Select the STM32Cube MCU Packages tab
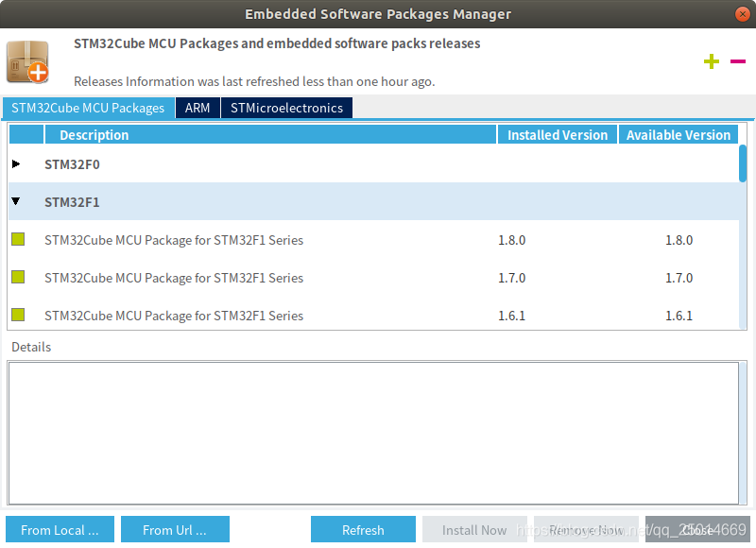This screenshot has width=756, height=548. [x=88, y=108]
